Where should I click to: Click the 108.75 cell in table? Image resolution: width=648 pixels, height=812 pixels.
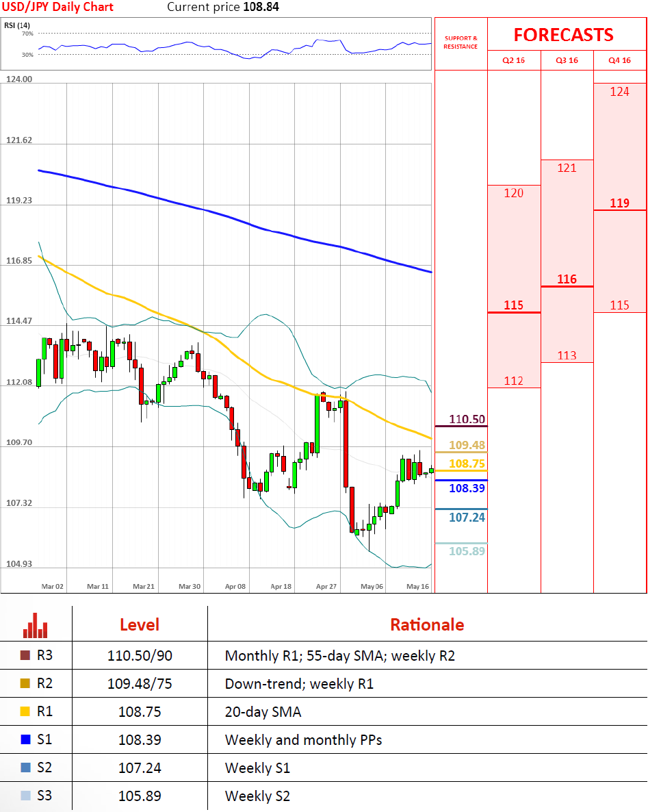click(x=140, y=711)
